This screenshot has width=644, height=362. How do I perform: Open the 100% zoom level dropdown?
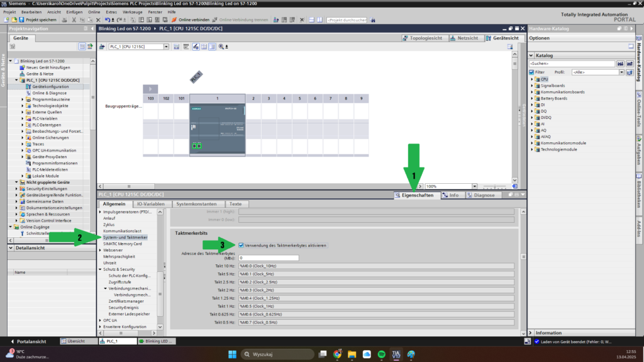474,186
